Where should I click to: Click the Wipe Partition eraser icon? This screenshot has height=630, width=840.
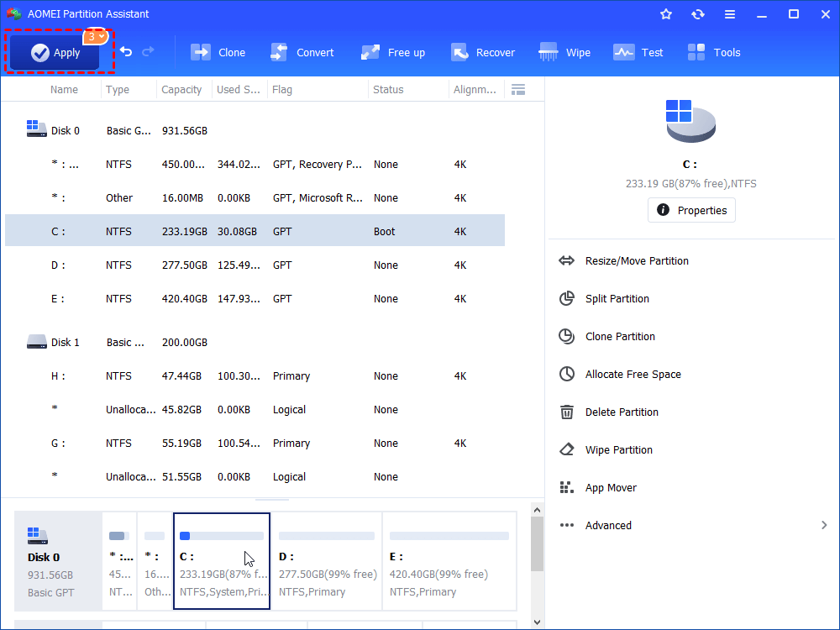click(567, 449)
